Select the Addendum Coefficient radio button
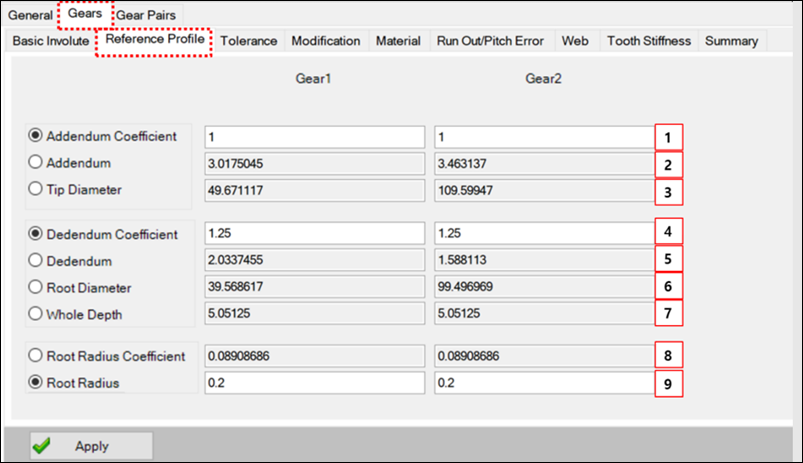Image resolution: width=803 pixels, height=463 pixels. [x=37, y=136]
